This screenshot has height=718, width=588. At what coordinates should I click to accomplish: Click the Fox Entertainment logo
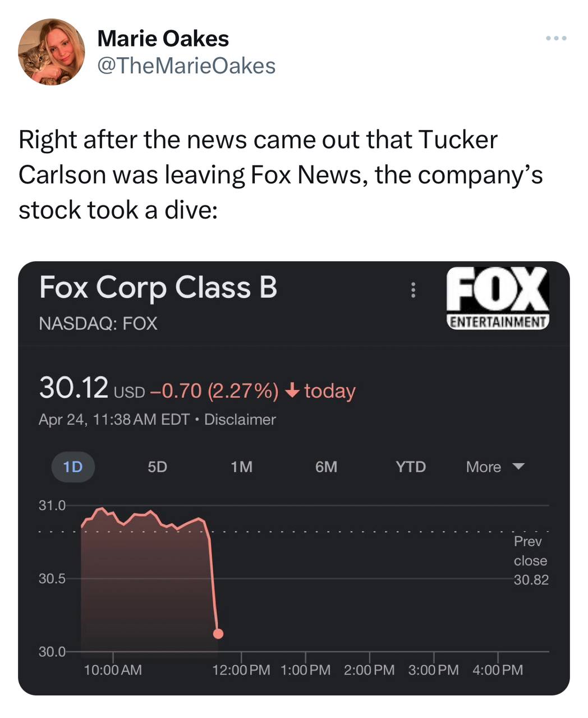click(x=498, y=298)
